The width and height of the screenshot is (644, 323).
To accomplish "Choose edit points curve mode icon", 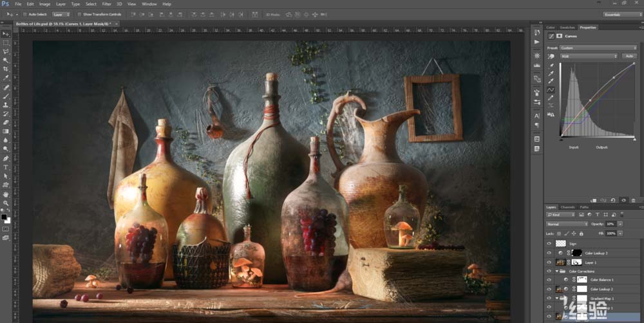I will point(551,89).
